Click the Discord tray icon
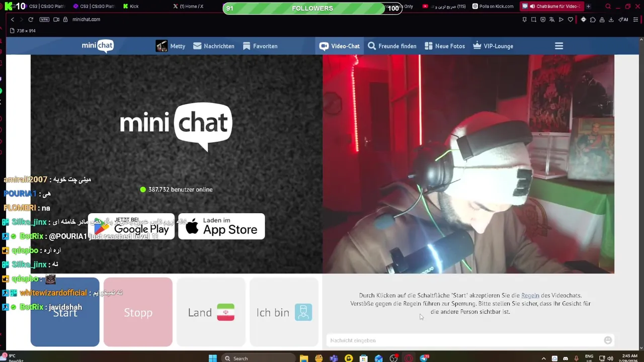 [566, 358]
